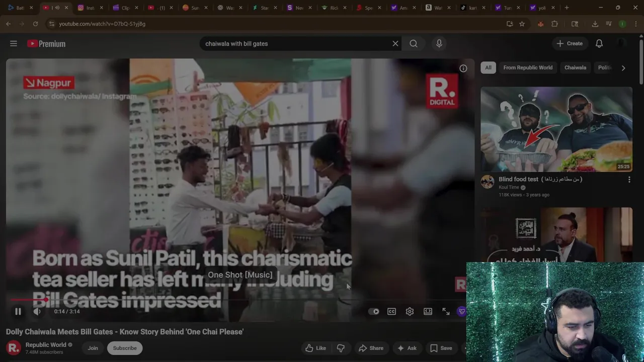The image size is (644, 362).
Task: Click the purple extension icon in player
Action: click(461, 312)
